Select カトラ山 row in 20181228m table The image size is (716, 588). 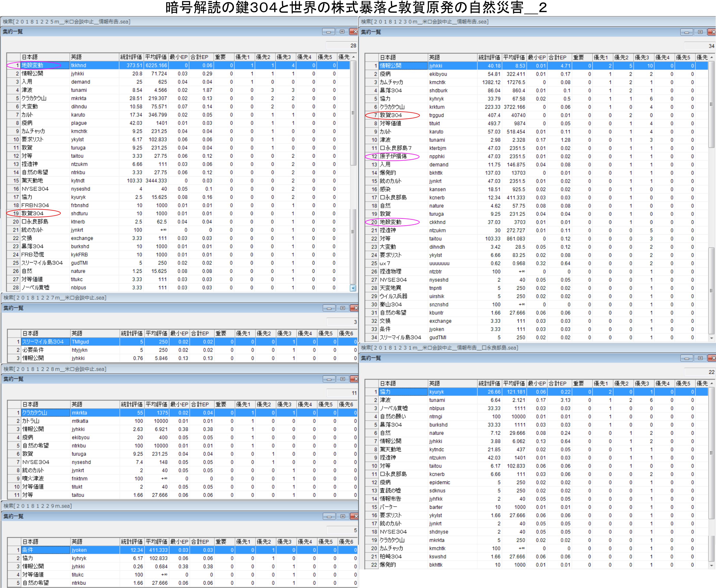(x=31, y=421)
